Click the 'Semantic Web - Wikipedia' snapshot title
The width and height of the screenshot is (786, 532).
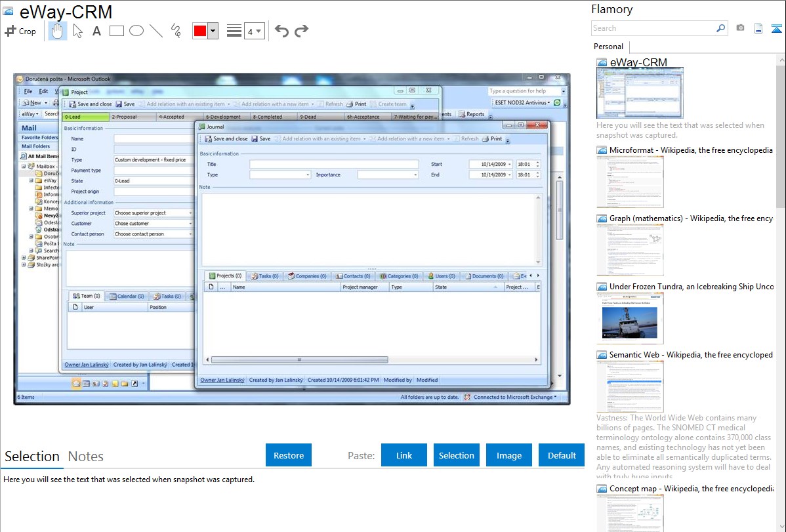coord(691,354)
